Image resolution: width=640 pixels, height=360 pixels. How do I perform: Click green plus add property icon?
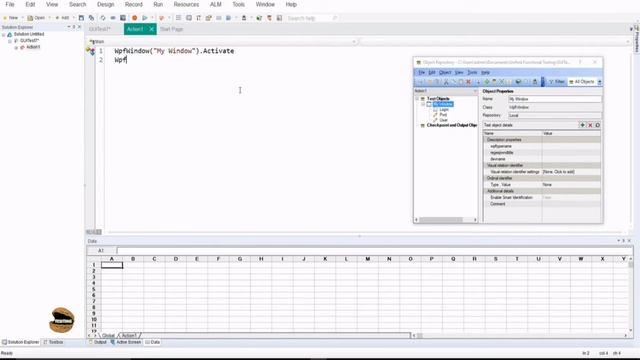(582, 125)
